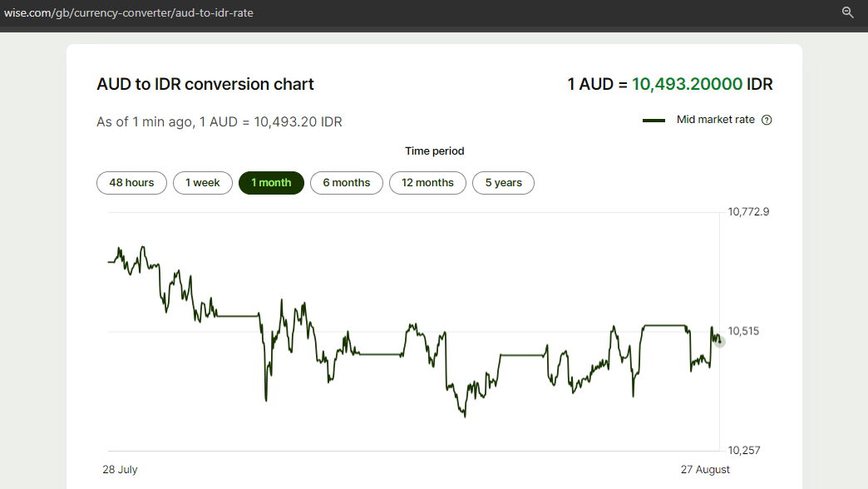The height and width of the screenshot is (489, 868).
Task: Click the 27 August end date label
Action: [704, 470]
